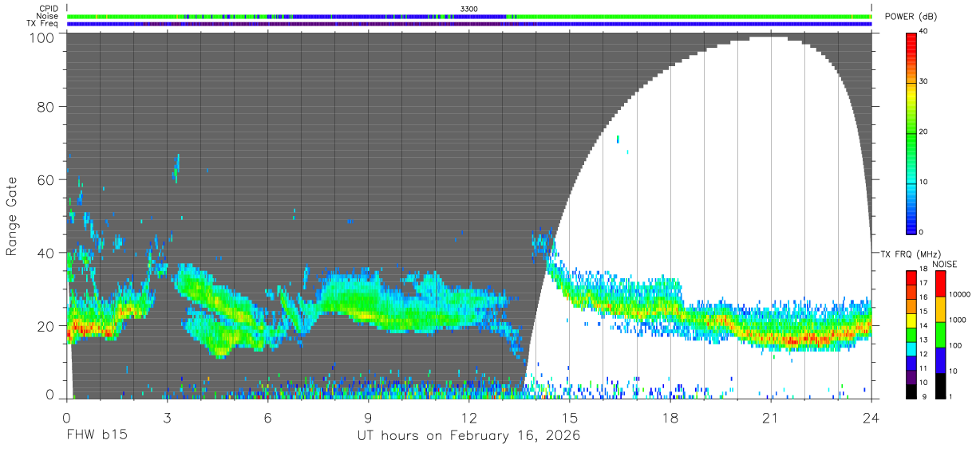980x452 pixels.
Task: Click the 30 tick on the power scale
Action: click(x=923, y=82)
